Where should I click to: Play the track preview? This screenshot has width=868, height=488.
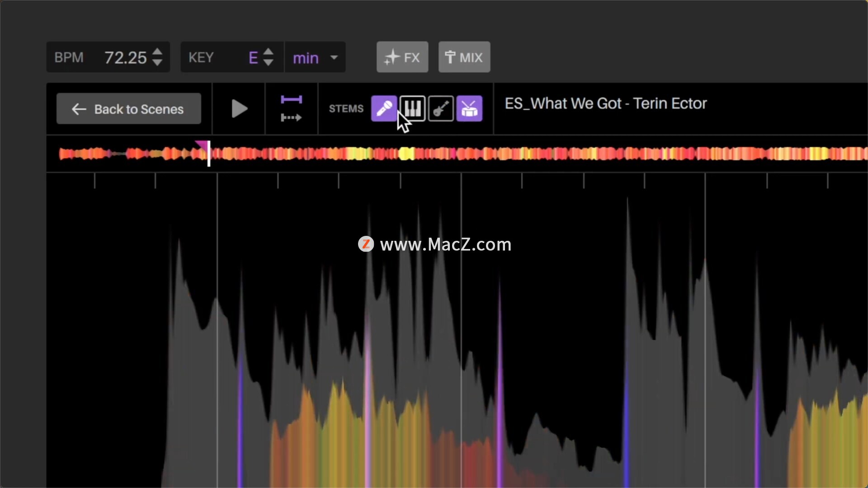pos(239,109)
